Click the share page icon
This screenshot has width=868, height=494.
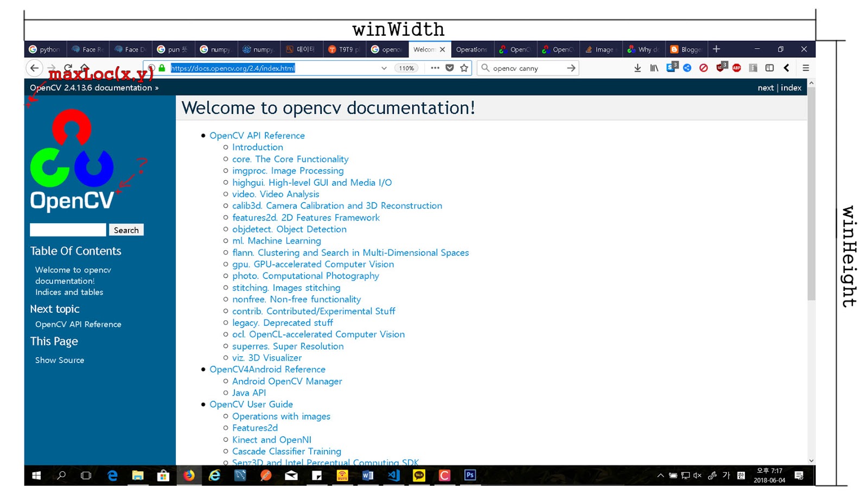pyautogui.click(x=687, y=68)
